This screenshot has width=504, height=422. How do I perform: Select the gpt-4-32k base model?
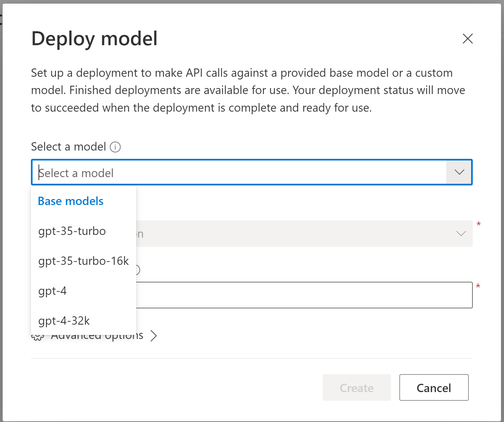click(x=83, y=321)
